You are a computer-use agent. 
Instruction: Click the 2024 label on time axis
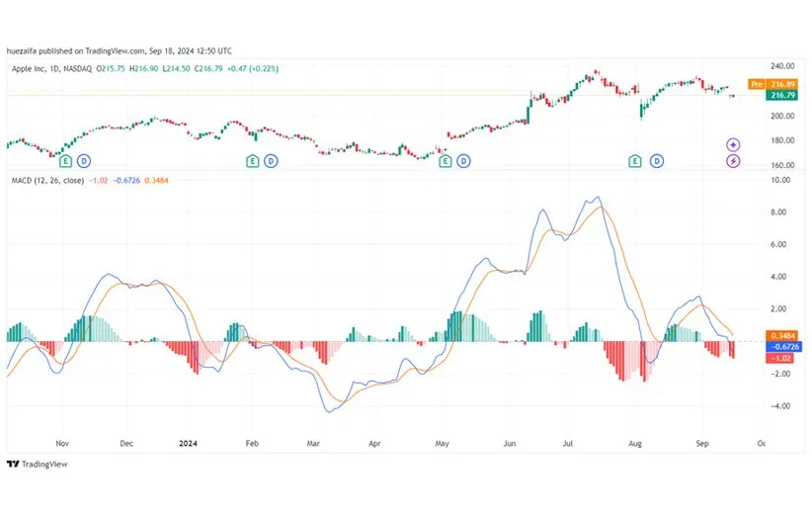pyautogui.click(x=188, y=444)
